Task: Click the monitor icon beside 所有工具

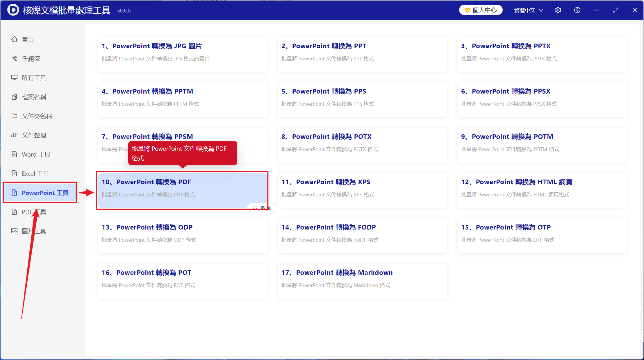Action: (14, 78)
